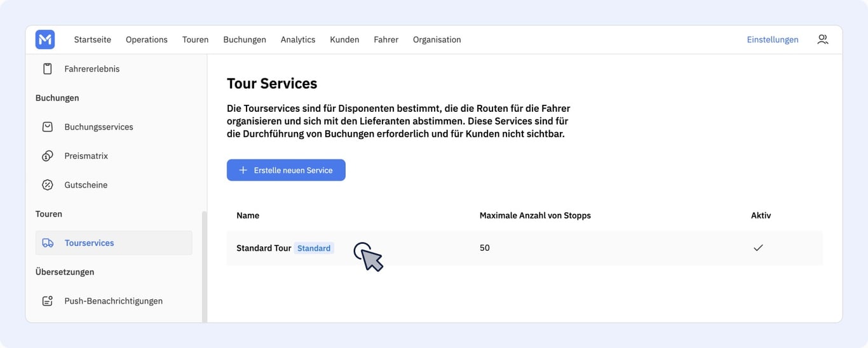Select Fahrererlebnis in sidebar
Screen dimensions: 868x348
point(92,69)
